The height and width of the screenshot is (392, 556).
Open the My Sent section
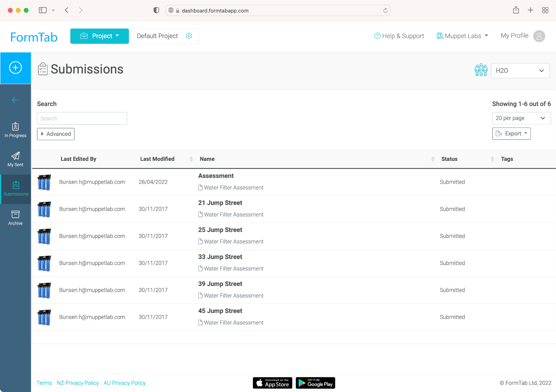pyautogui.click(x=16, y=159)
